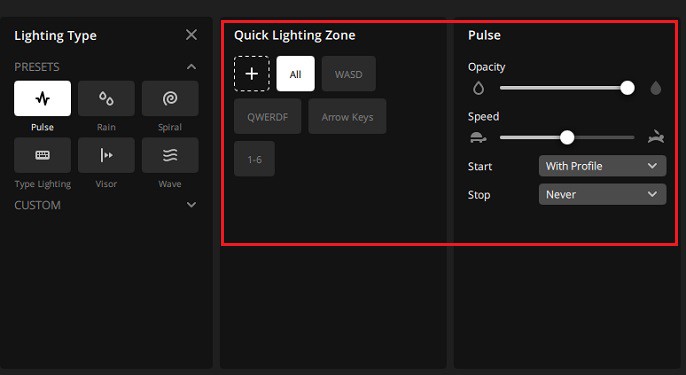Click the slow turtle speed icon
Viewport: 686px width, 375px height.
coord(478,138)
